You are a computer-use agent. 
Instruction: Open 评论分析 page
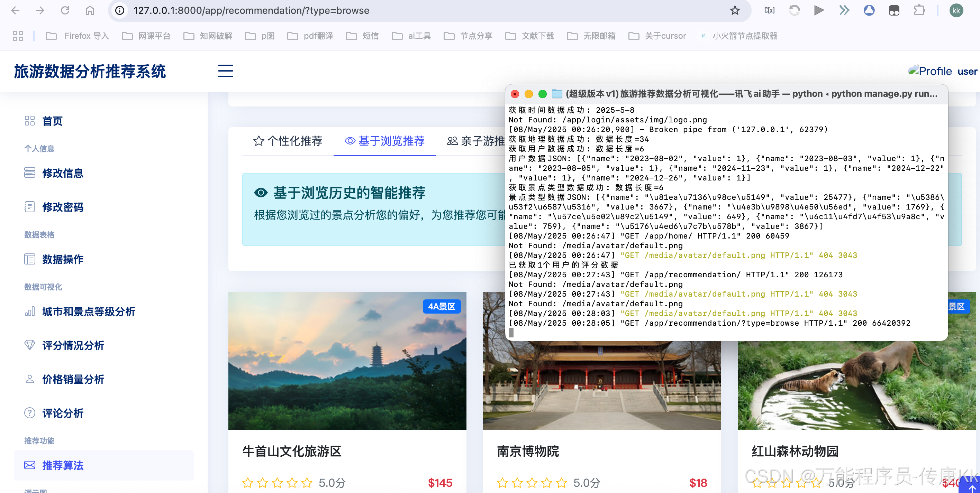tap(62, 413)
